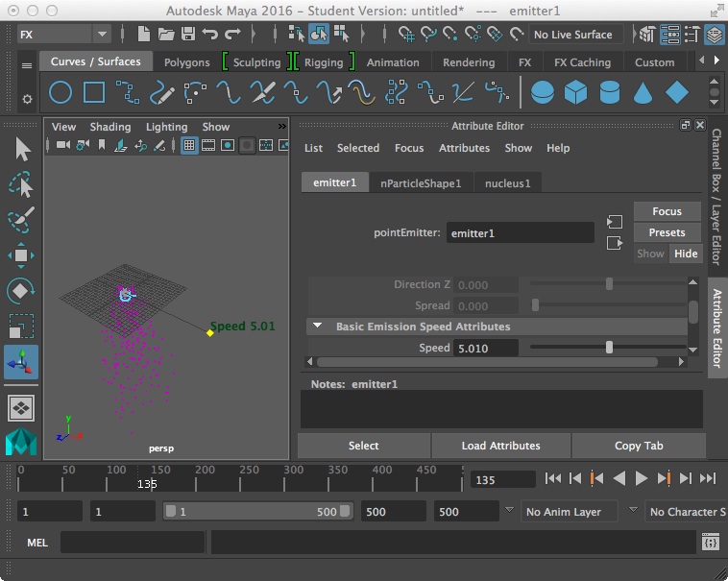Click the NURBS cone shelf icon
The height and width of the screenshot is (581, 728).
point(643,92)
